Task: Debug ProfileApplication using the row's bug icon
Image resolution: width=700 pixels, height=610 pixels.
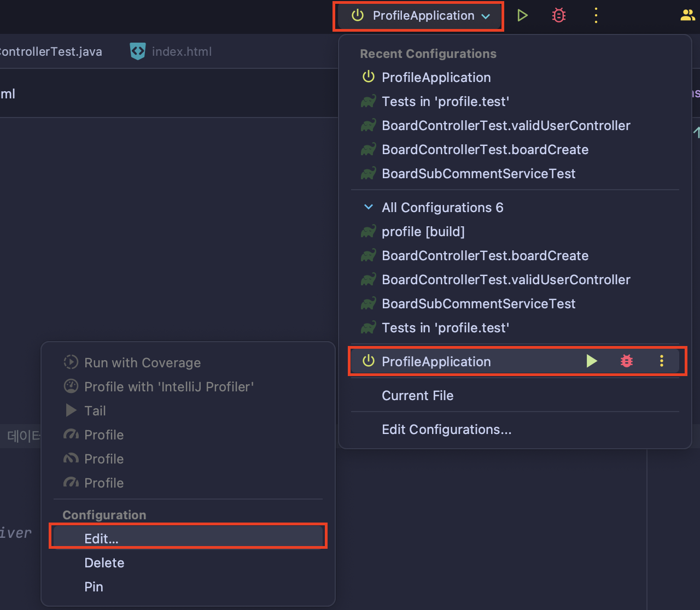Action: tap(627, 361)
